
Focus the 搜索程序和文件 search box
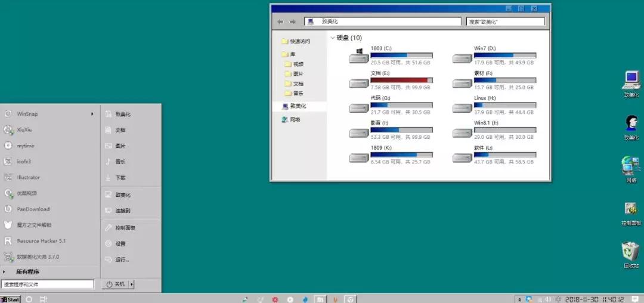[x=48, y=285]
